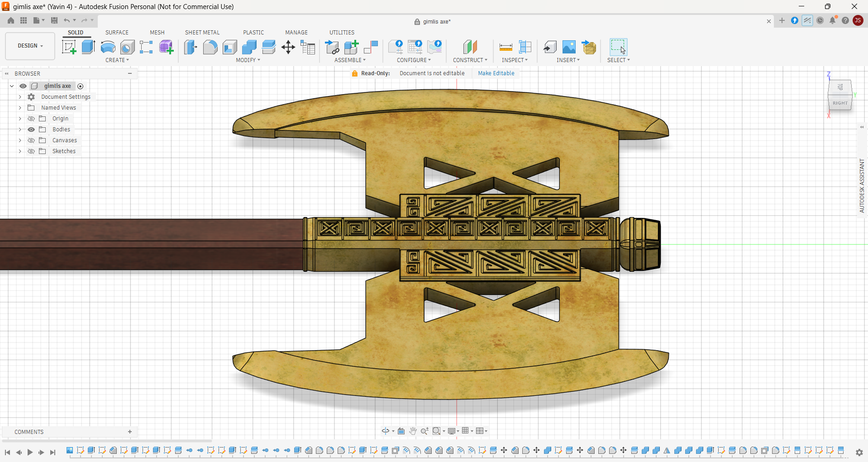The image size is (868, 462).
Task: Expand the Bodies folder
Action: [x=20, y=130]
